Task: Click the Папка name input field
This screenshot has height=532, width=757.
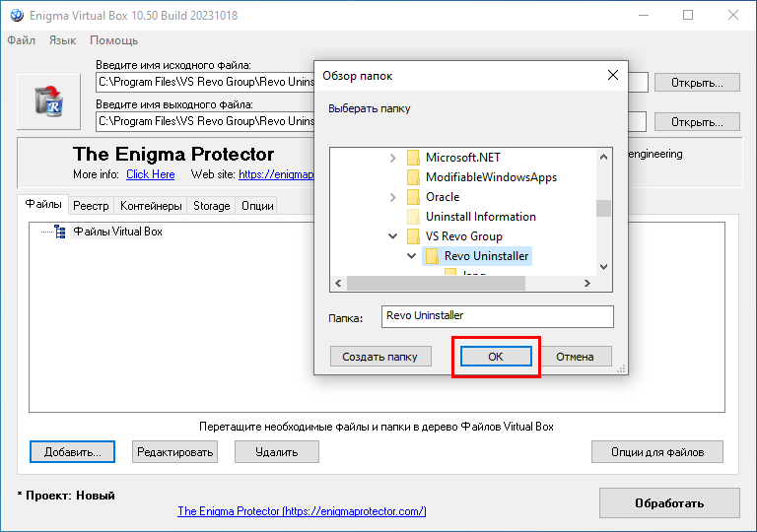Action: click(497, 316)
